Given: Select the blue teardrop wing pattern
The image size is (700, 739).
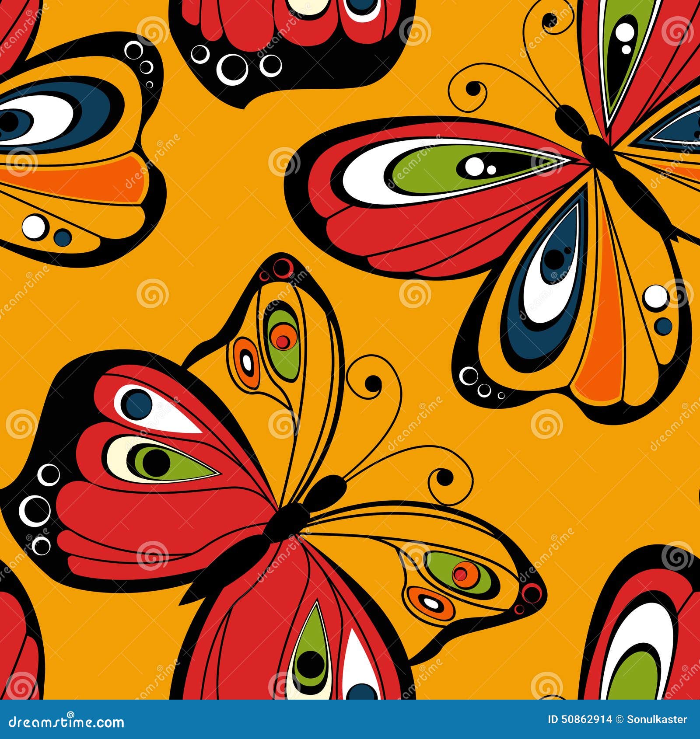Looking at the screenshot, I should (x=547, y=284).
